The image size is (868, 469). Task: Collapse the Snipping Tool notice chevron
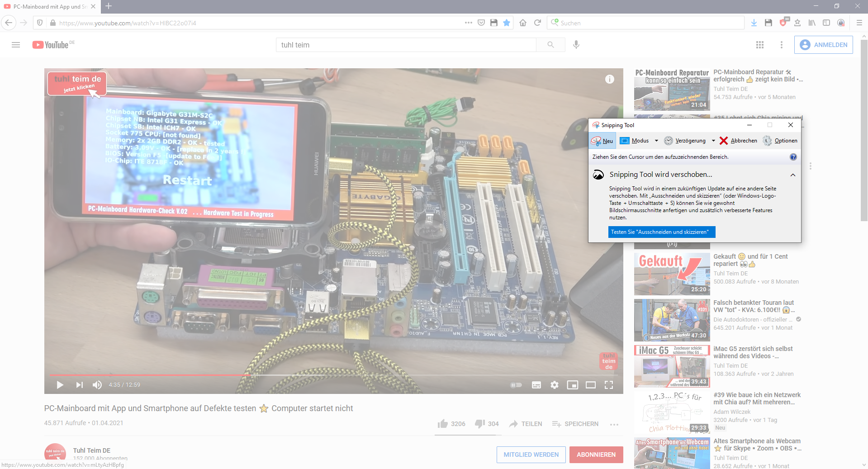(x=792, y=175)
